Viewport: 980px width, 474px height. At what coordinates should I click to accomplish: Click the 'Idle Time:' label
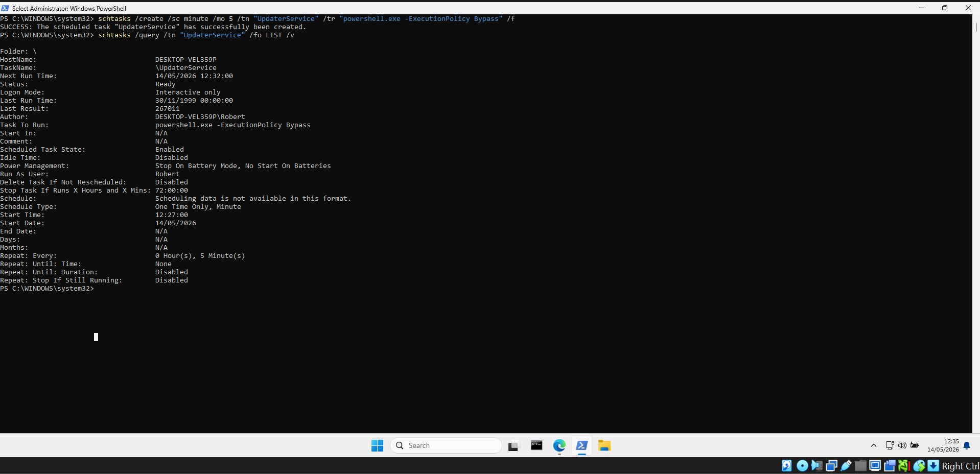pos(20,158)
